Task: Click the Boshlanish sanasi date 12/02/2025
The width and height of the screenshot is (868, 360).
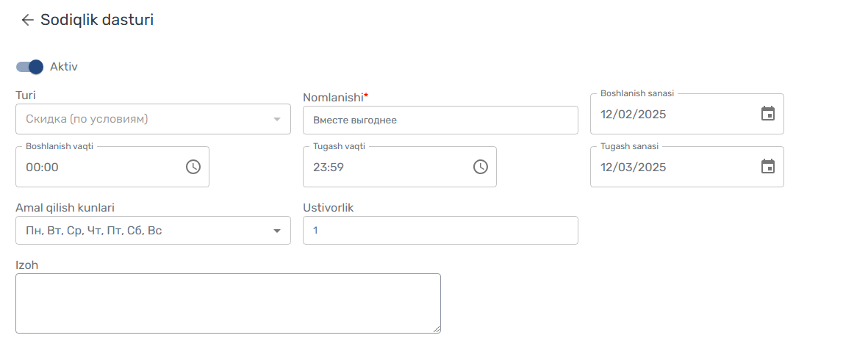Action: [x=634, y=115]
